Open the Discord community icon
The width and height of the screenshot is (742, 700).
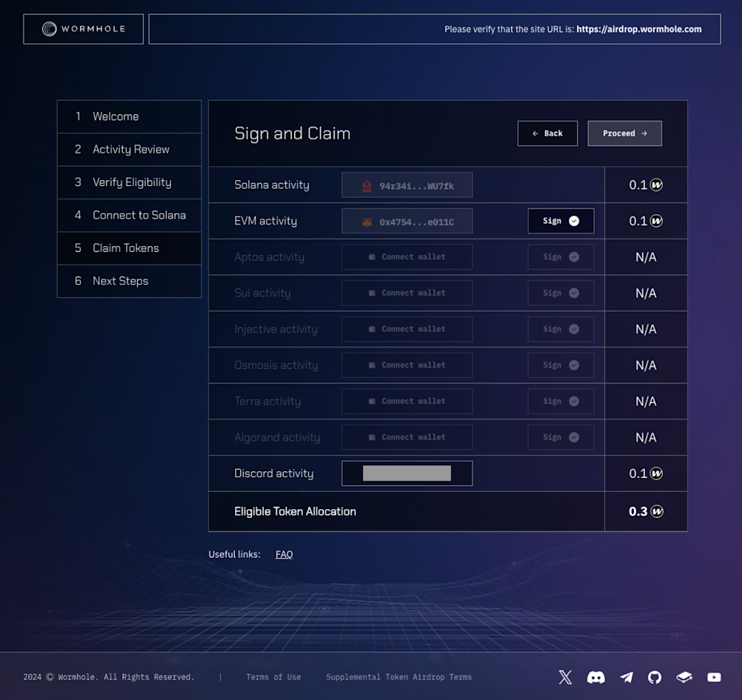(595, 677)
